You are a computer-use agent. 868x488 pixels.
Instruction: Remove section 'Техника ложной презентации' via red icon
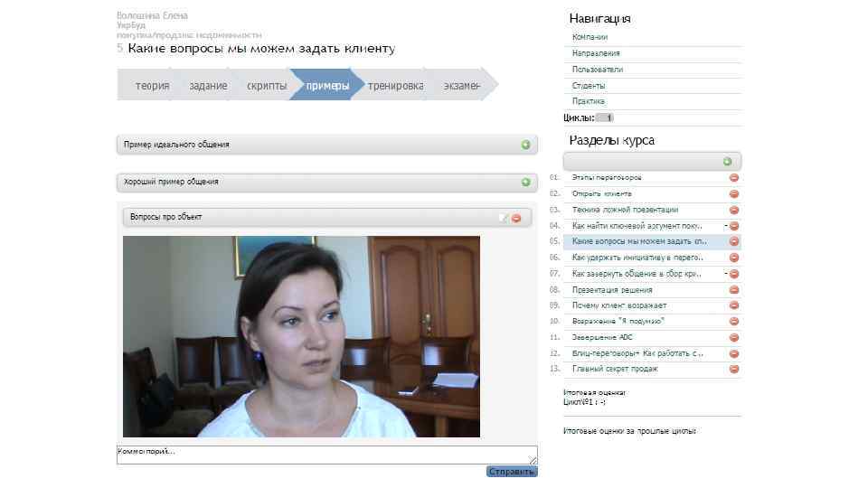[734, 210]
